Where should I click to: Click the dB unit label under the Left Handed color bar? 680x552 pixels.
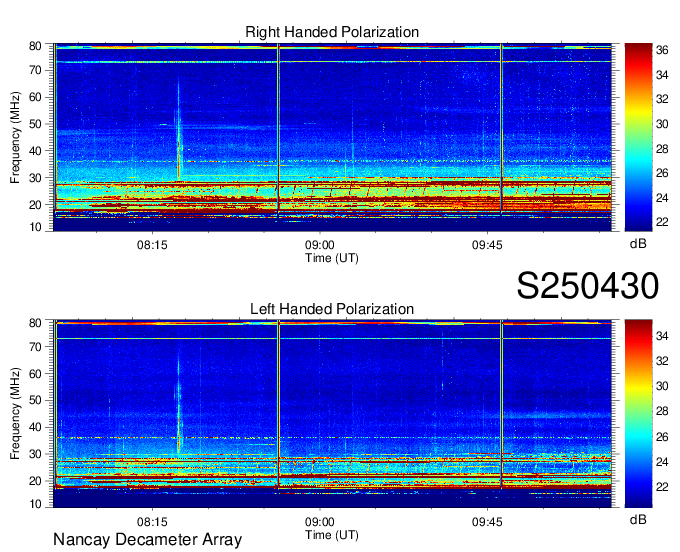638,520
